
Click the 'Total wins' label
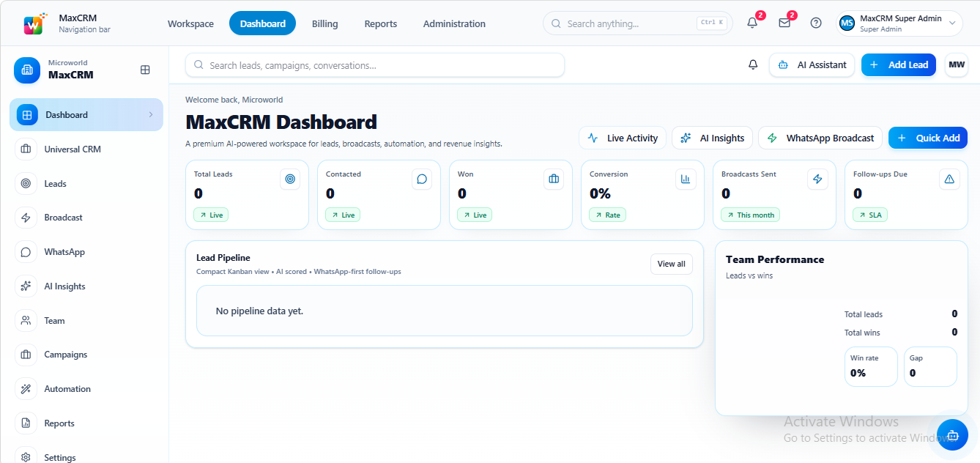coord(862,333)
